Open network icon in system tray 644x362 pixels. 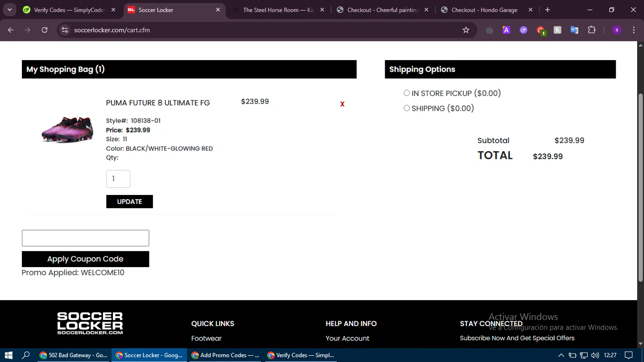(x=584, y=355)
